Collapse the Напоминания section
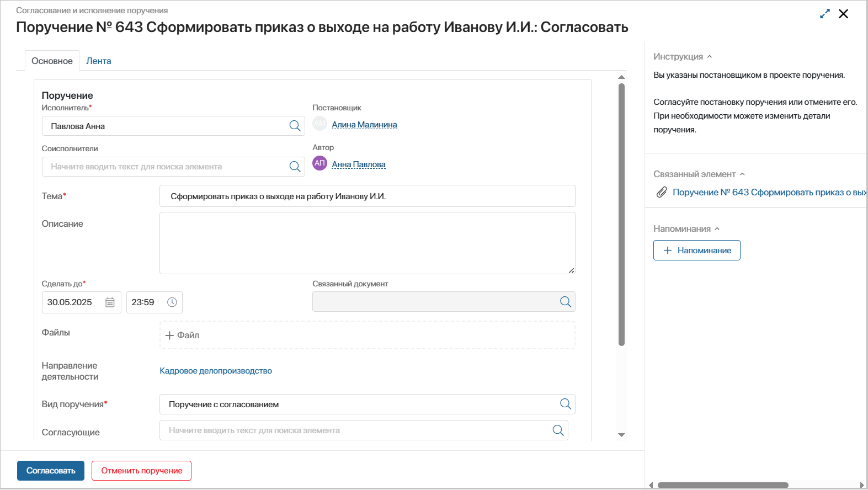Image resolution: width=868 pixels, height=490 pixels. [717, 229]
